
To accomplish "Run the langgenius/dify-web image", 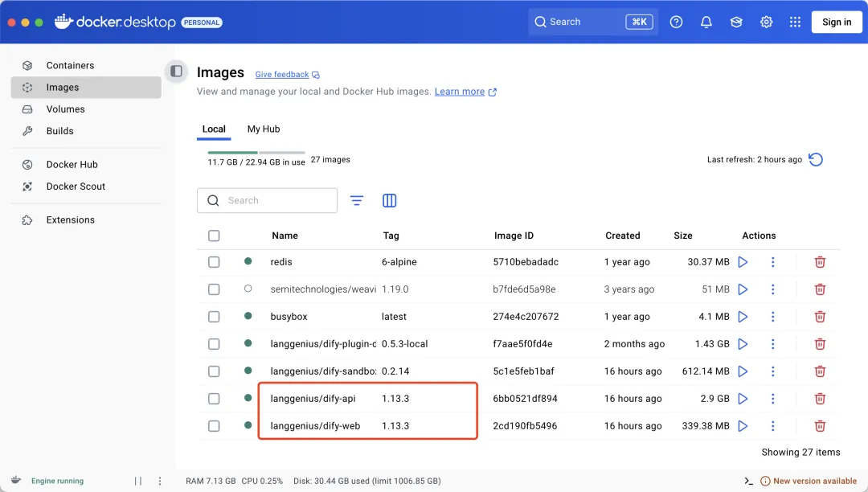I will tap(743, 426).
